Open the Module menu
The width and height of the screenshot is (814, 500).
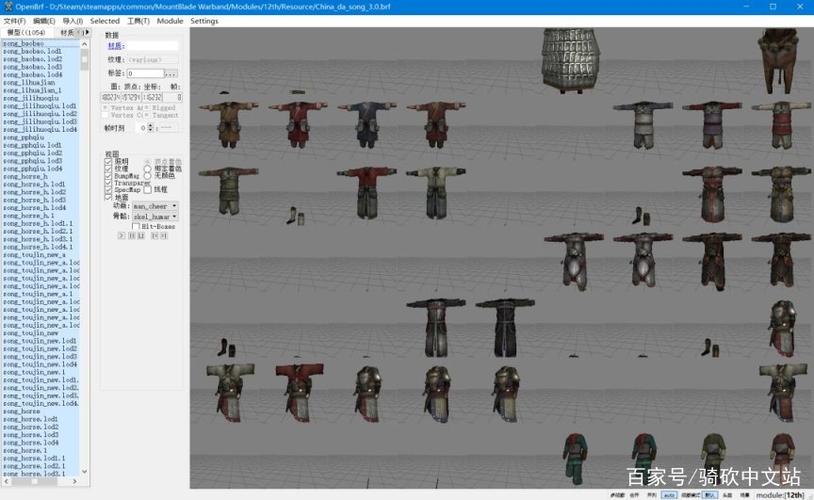(x=170, y=21)
